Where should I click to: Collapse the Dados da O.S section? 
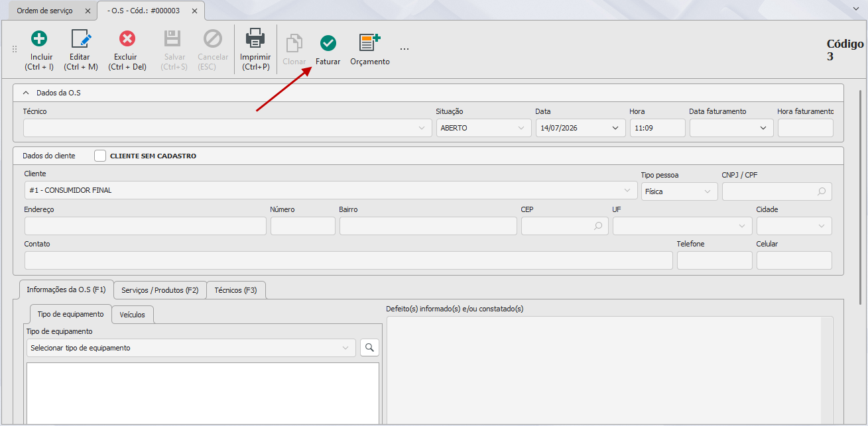click(26, 93)
